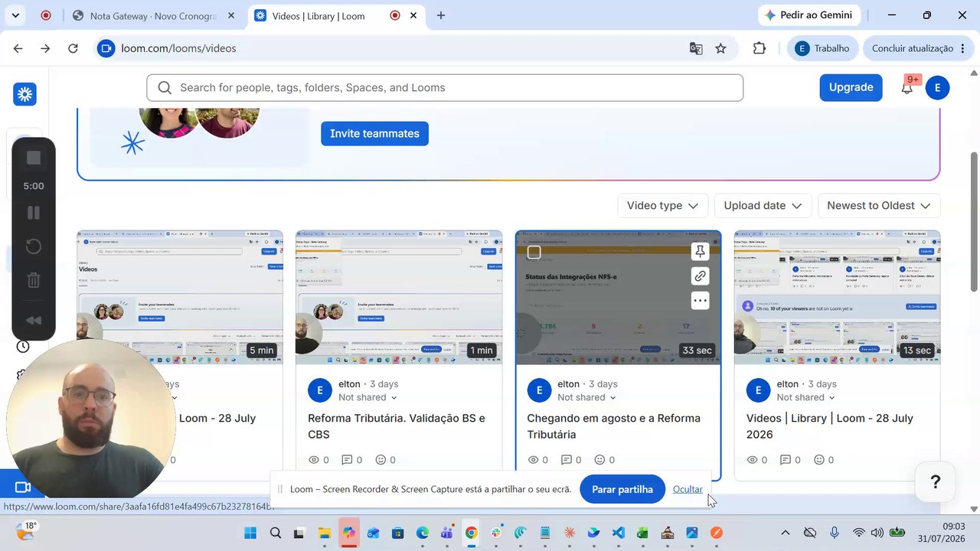Expand Not shared on the 13 sec video
This screenshot has width=980, height=551.
click(806, 397)
